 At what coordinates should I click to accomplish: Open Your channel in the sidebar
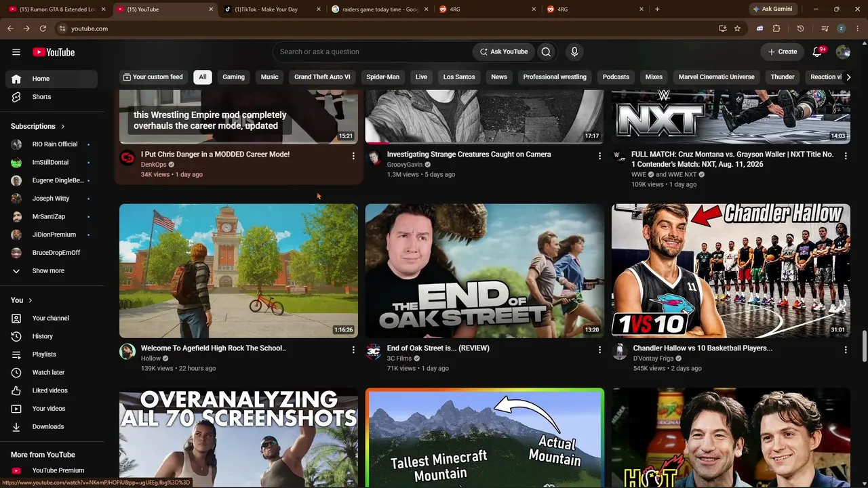52,318
